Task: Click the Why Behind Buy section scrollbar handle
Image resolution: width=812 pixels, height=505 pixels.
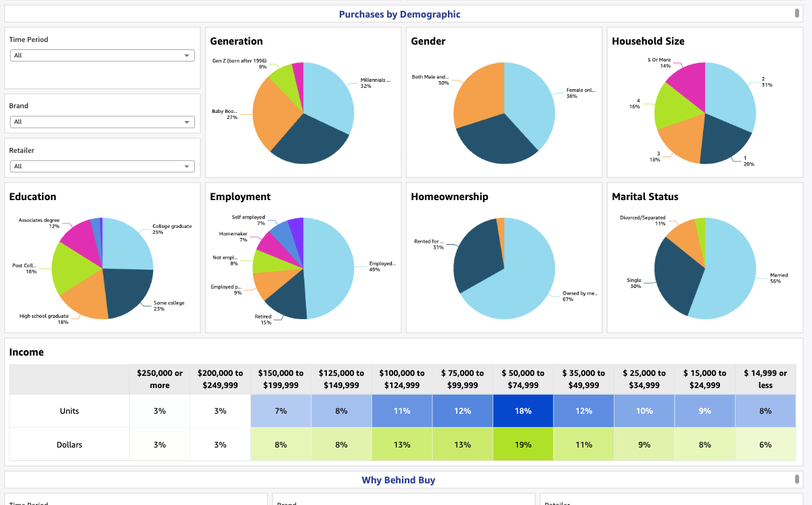Action: 798,479
